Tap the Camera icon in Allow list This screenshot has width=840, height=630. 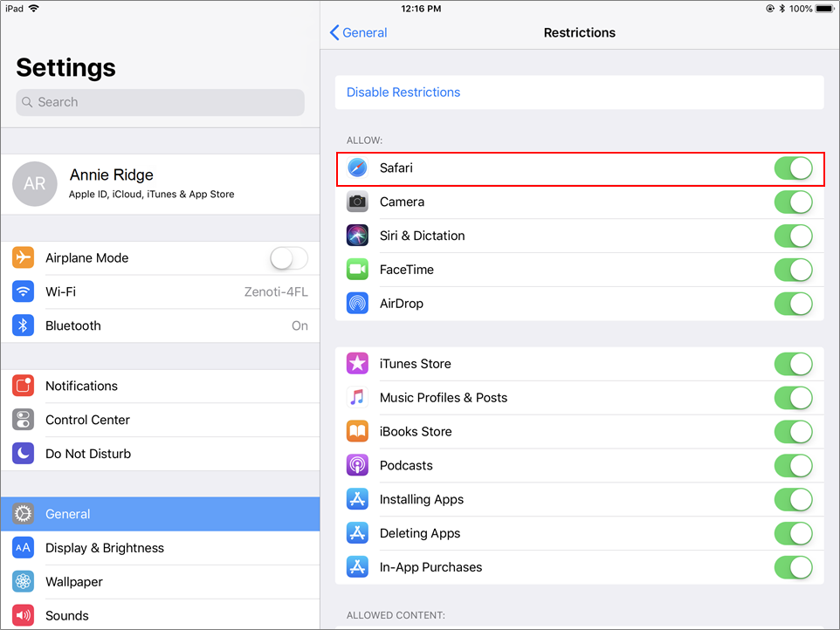click(x=357, y=202)
